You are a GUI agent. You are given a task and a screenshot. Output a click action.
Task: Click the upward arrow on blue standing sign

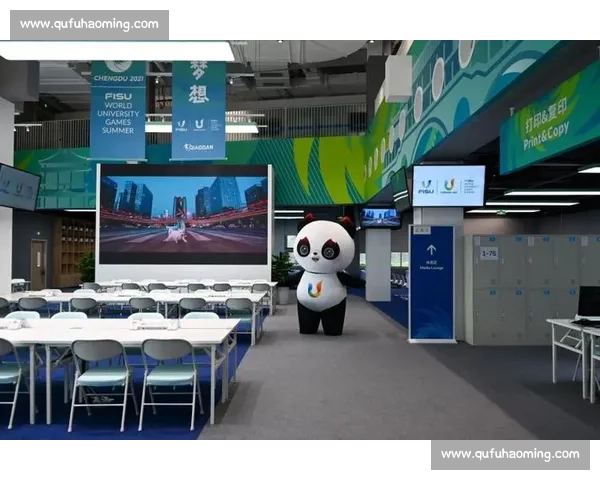[x=431, y=250]
